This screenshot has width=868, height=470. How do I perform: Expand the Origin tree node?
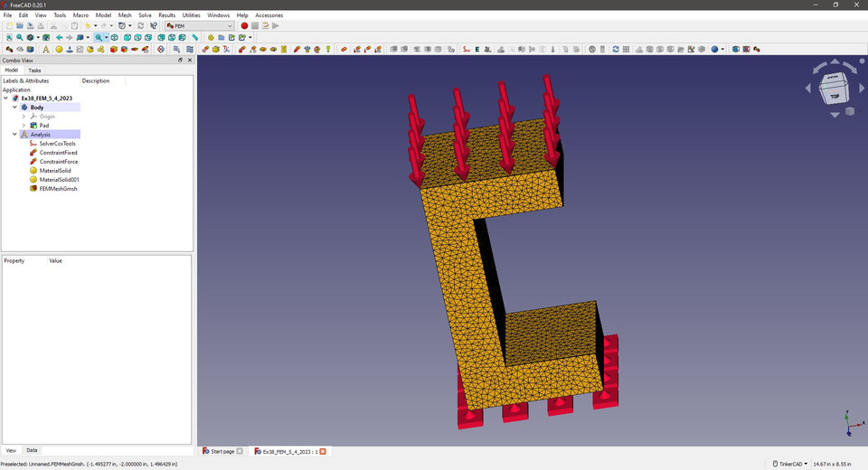coord(24,117)
